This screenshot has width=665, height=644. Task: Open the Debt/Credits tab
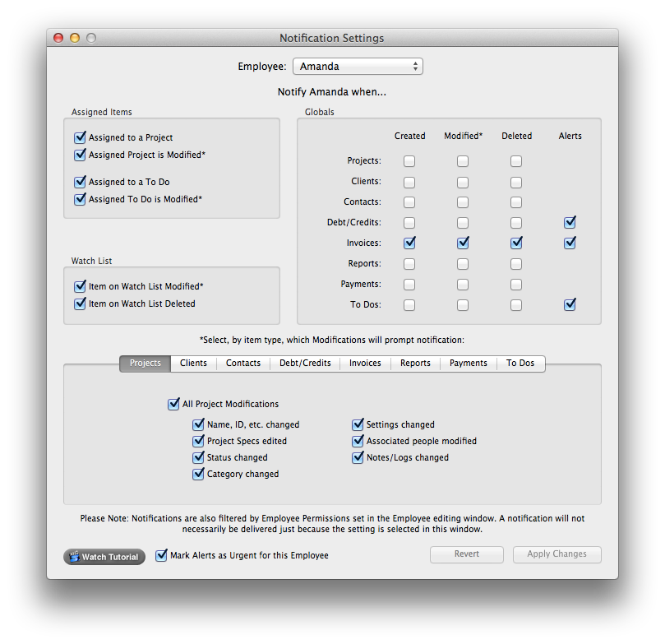(x=304, y=363)
